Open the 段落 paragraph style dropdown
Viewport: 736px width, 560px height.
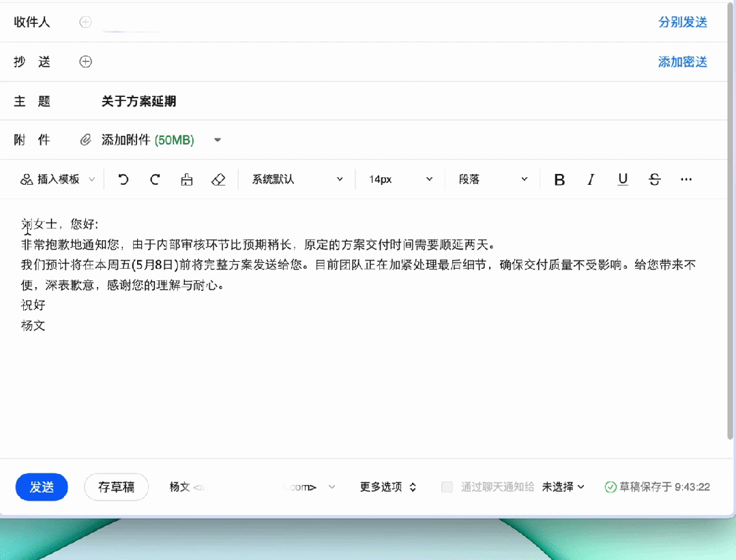pyautogui.click(x=493, y=179)
